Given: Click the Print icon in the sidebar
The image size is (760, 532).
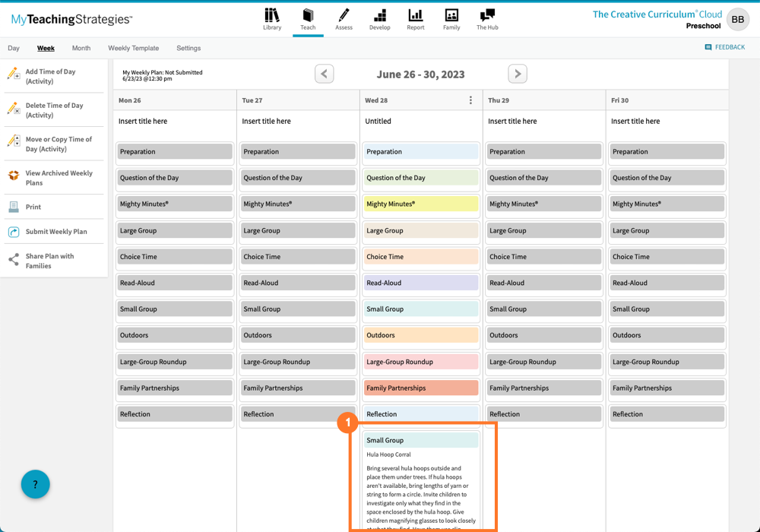Looking at the screenshot, I should pos(33,206).
